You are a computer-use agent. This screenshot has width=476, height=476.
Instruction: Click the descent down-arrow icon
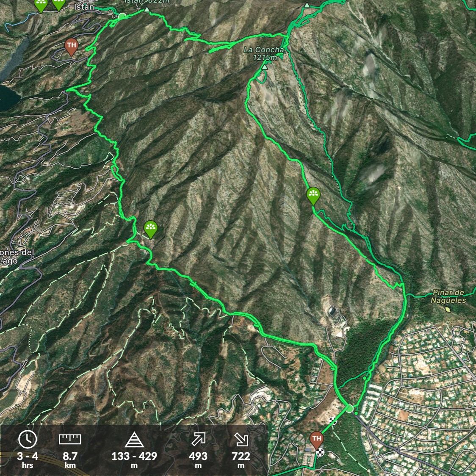(241, 439)
